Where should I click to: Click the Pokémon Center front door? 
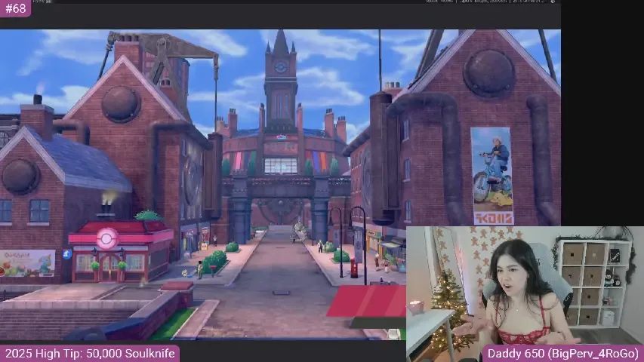[109, 271]
